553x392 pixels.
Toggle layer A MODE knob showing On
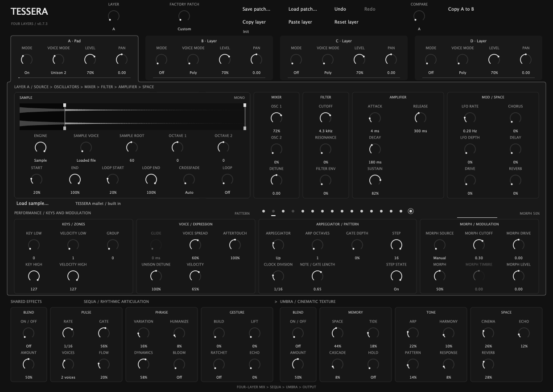(27, 59)
